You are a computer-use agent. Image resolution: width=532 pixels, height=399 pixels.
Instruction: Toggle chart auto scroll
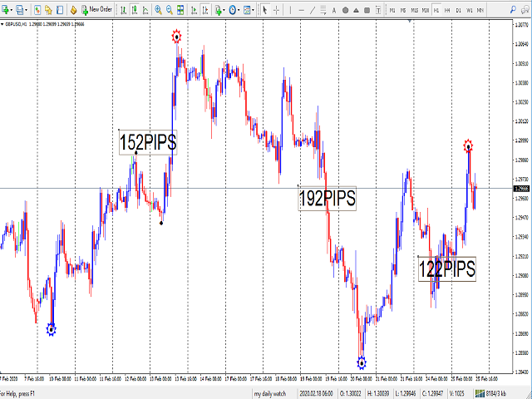194,10
